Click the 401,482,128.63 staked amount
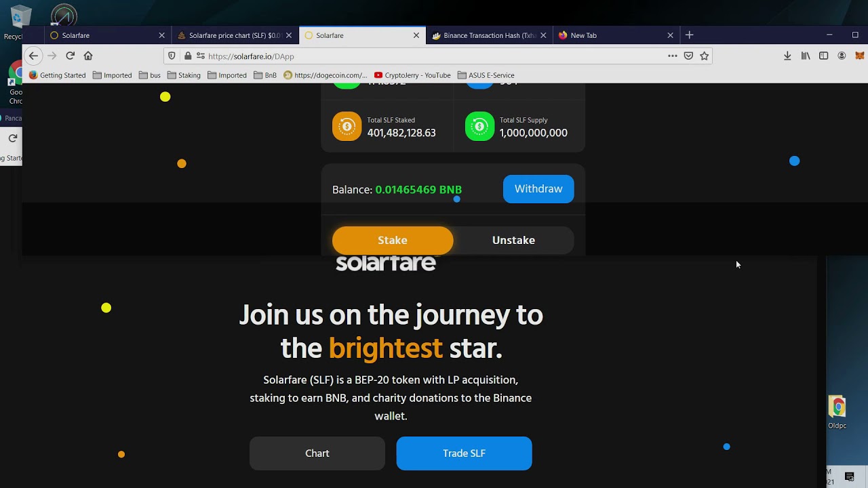Image resolution: width=868 pixels, height=488 pixels. [x=401, y=133]
